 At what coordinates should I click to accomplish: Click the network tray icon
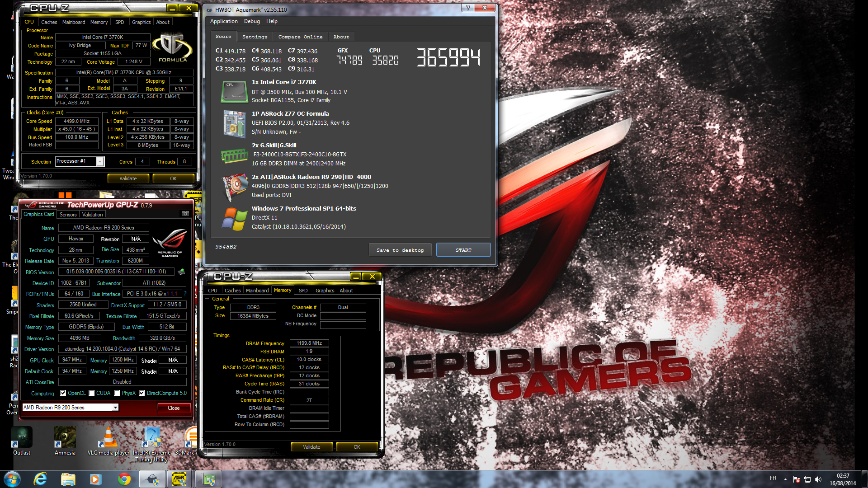[x=807, y=479]
